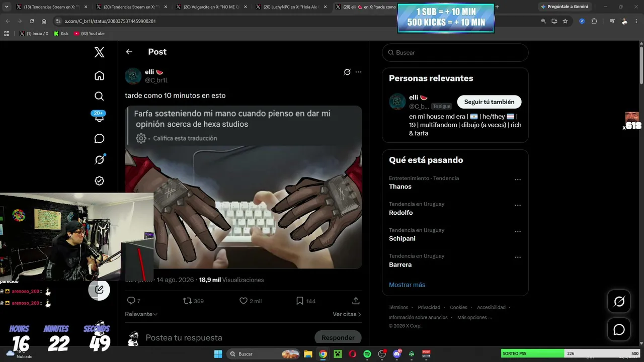Click 'Mostrar más' under trends
Viewport: 644px width, 362px height.
click(407, 285)
